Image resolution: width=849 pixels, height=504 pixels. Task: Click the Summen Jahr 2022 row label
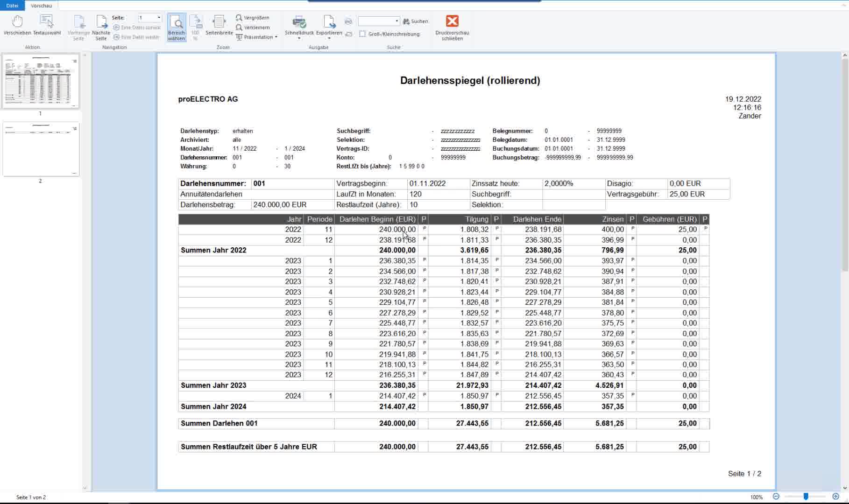213,250
